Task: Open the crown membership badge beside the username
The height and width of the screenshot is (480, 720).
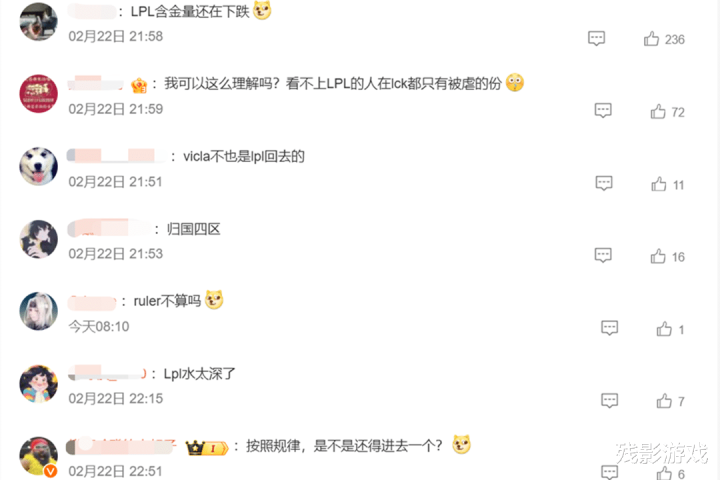Action: click(207, 447)
